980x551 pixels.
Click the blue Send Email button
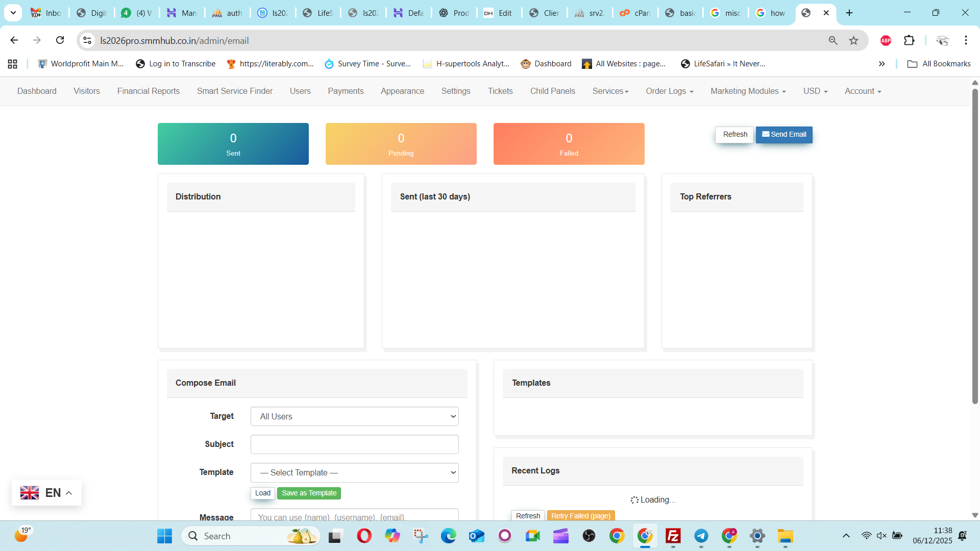(784, 135)
